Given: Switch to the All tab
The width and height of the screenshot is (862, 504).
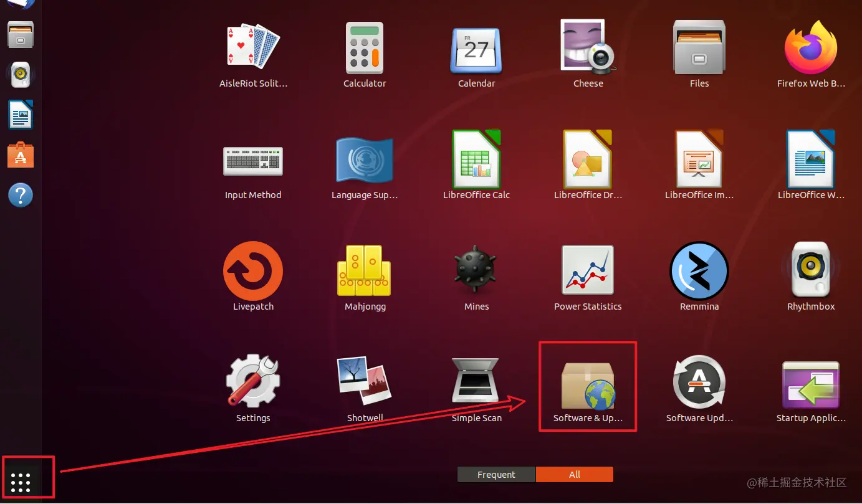Looking at the screenshot, I should point(575,475).
